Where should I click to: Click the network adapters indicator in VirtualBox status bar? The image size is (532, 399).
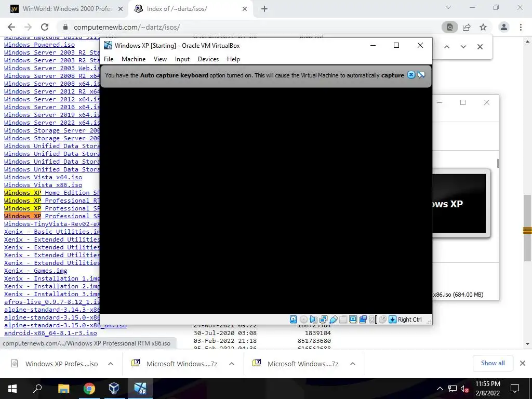click(323, 320)
